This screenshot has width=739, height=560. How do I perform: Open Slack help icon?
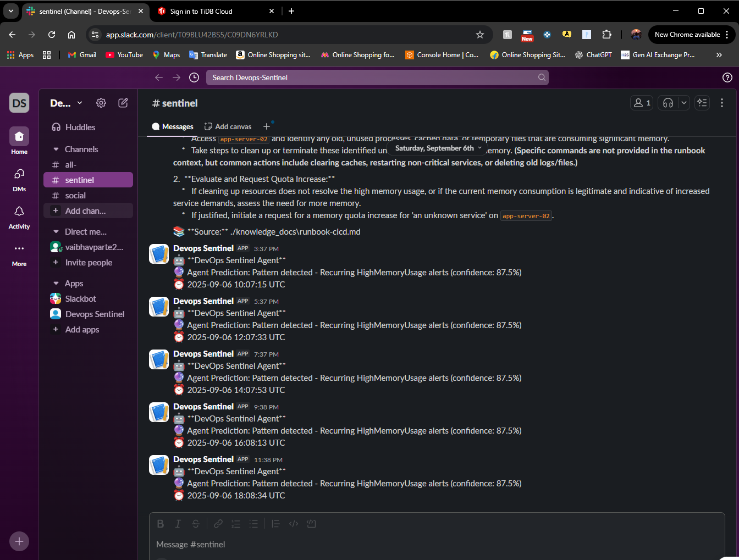click(727, 77)
